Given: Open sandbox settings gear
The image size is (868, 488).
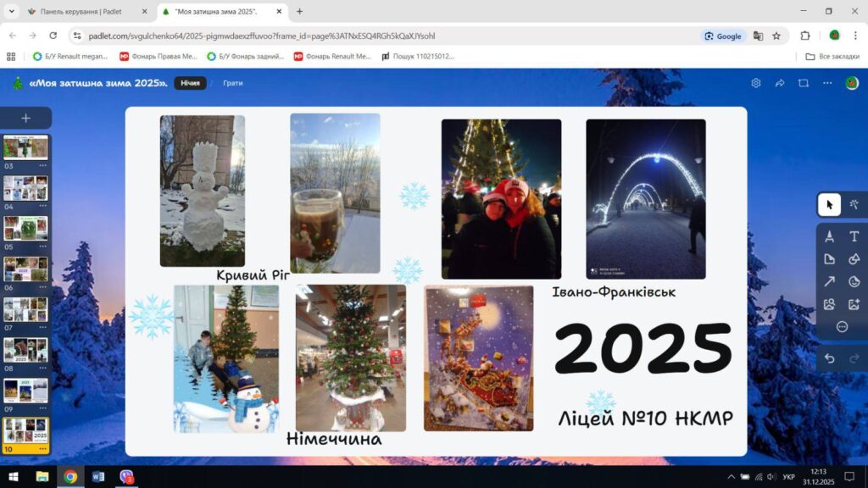Looking at the screenshot, I should [755, 83].
